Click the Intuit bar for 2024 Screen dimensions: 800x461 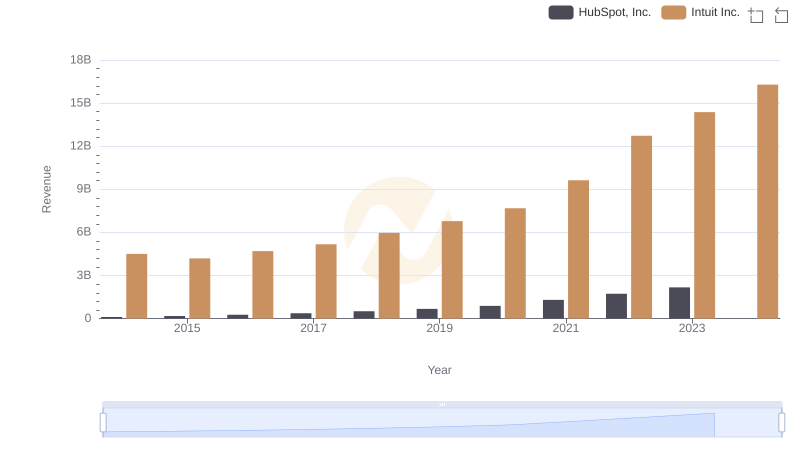coord(767,201)
